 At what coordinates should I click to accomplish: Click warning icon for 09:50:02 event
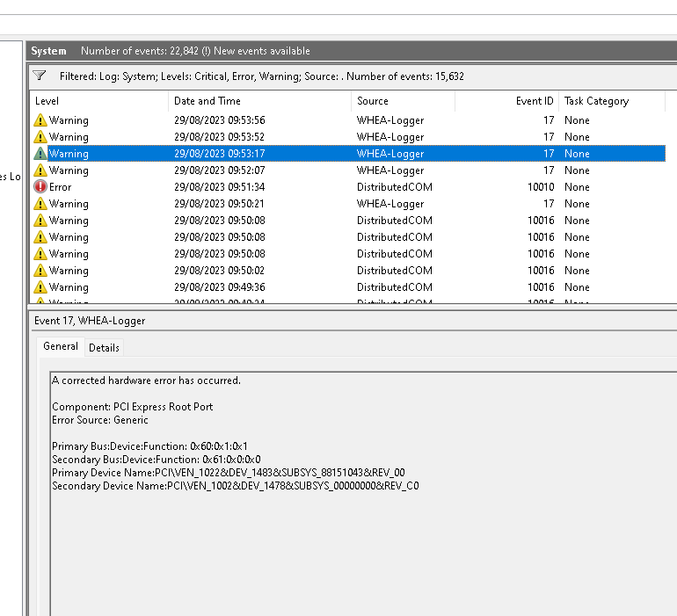pyautogui.click(x=40, y=271)
